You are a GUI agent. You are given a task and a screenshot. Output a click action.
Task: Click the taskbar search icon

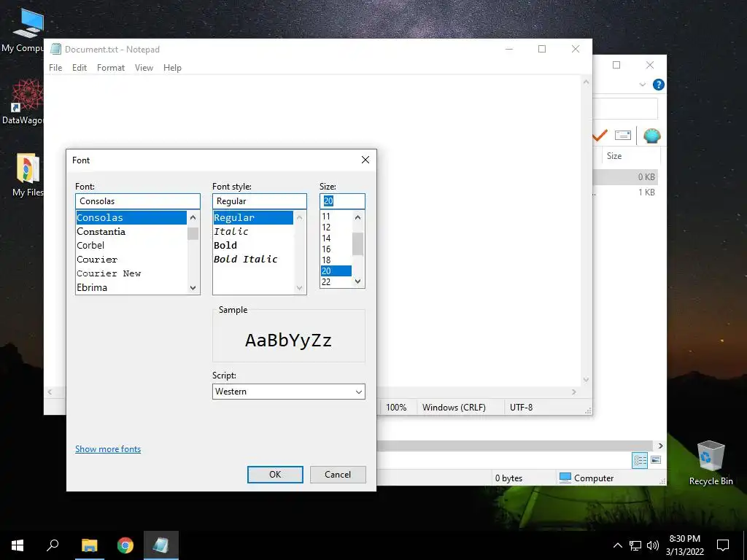(x=53, y=545)
